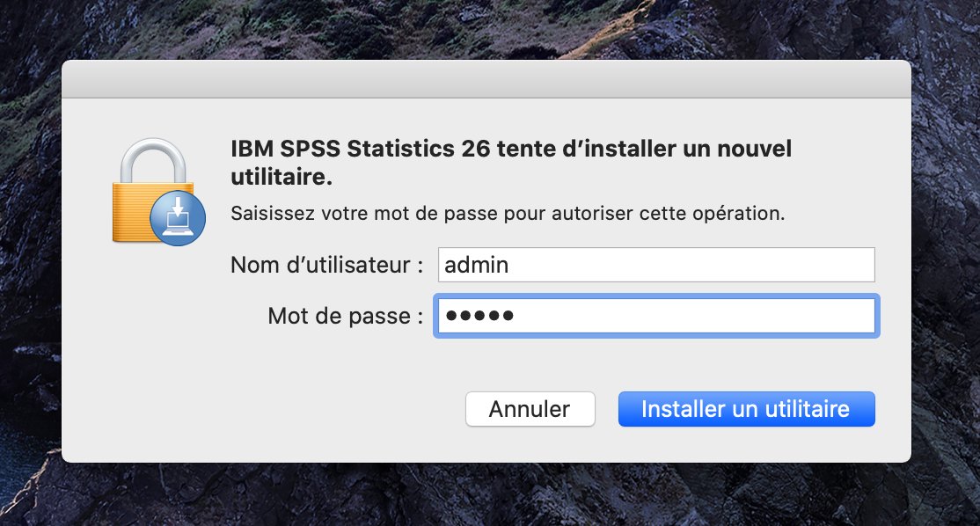Click the Nom d'utilisateur label
Image resolution: width=980 pixels, height=526 pixels.
326,265
